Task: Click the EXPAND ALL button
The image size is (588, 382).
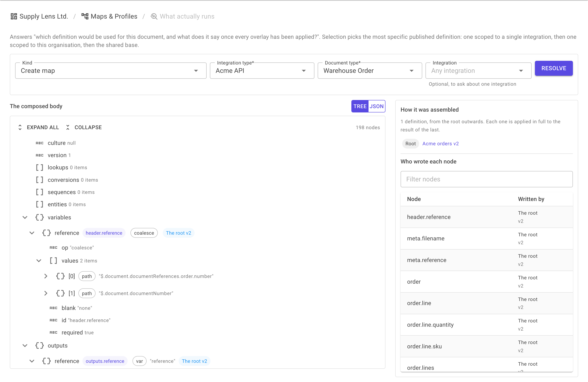Action: (39, 127)
